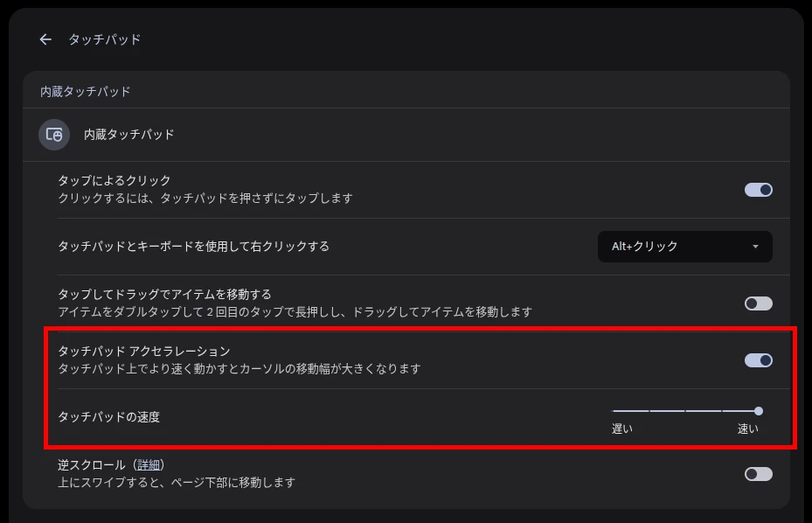Viewport: 812px width, 523px height.
Task: Open the 詳細 link for 逆スクロール
Action: tap(149, 465)
